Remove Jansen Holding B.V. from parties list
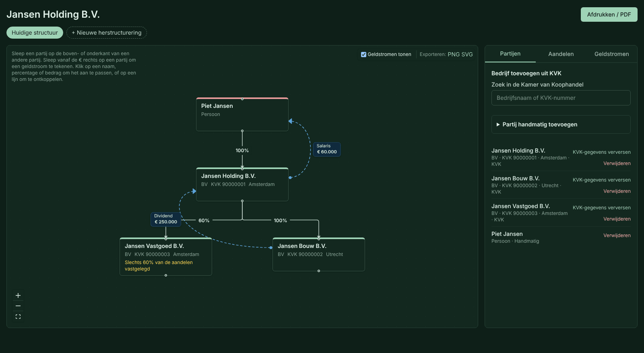 pyautogui.click(x=617, y=163)
